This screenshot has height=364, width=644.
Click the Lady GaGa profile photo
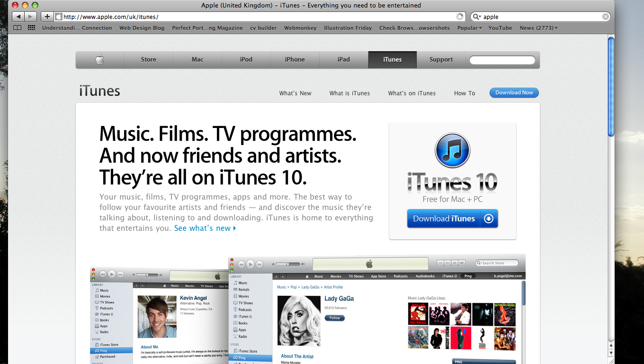pyautogui.click(x=299, y=321)
